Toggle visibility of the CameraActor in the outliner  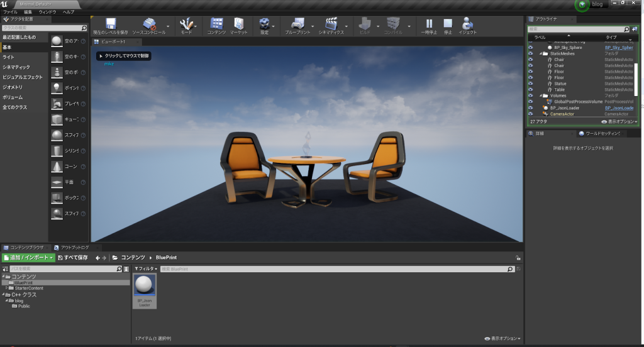point(530,114)
